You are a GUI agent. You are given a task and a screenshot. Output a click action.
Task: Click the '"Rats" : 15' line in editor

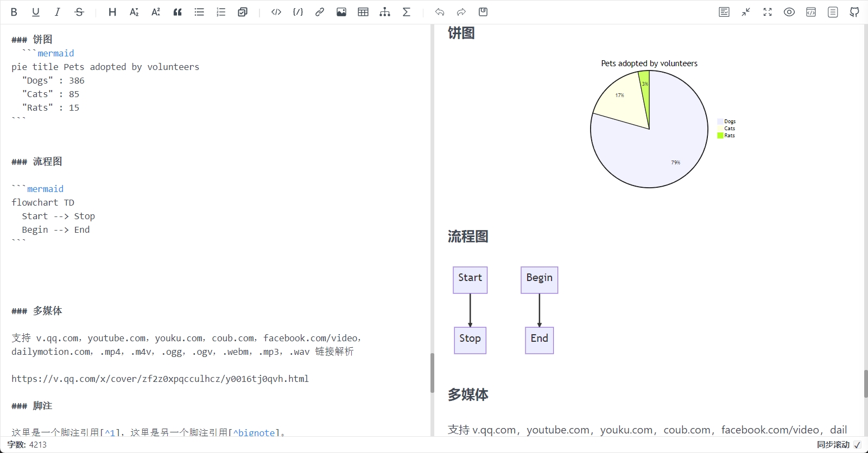(50, 107)
